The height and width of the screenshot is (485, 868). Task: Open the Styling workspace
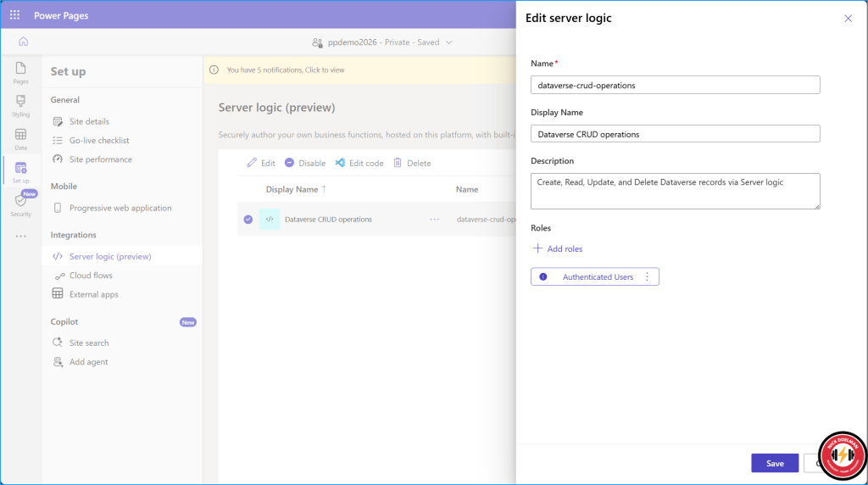(x=20, y=106)
